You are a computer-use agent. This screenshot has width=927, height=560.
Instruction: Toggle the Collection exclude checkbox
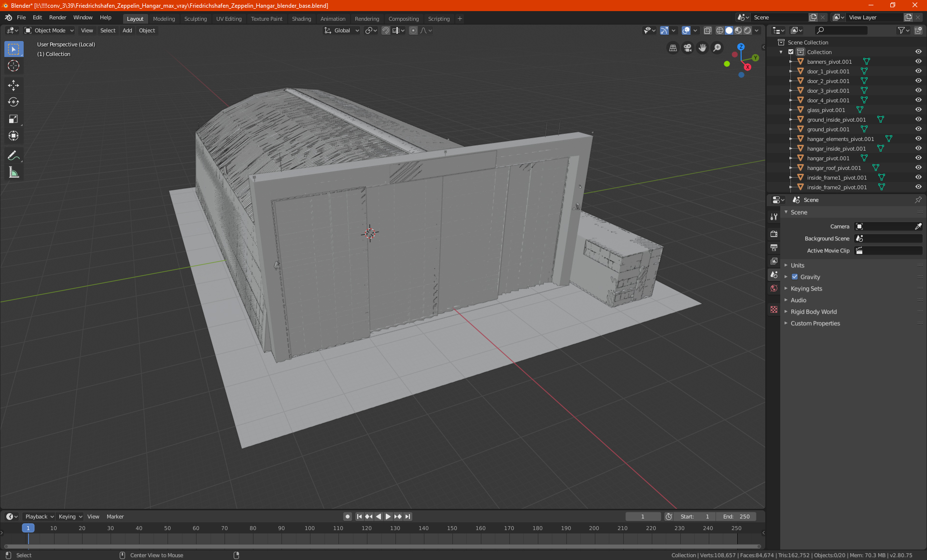791,52
